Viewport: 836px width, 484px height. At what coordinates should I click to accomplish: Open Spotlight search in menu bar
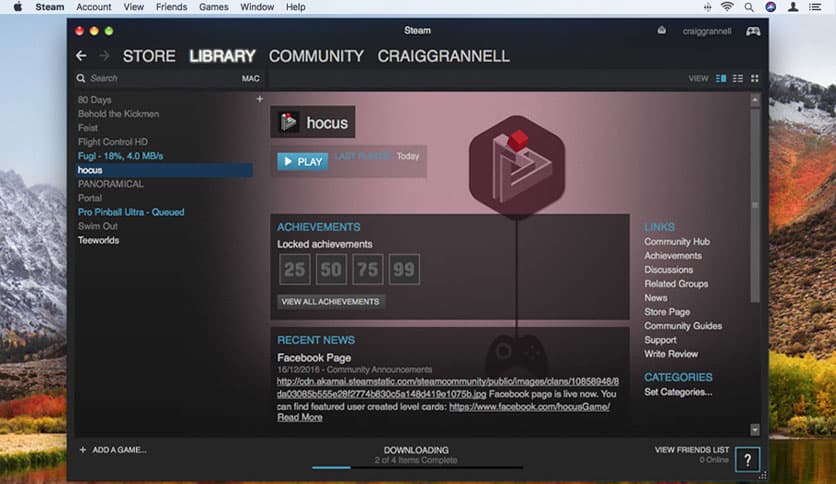coord(749,7)
